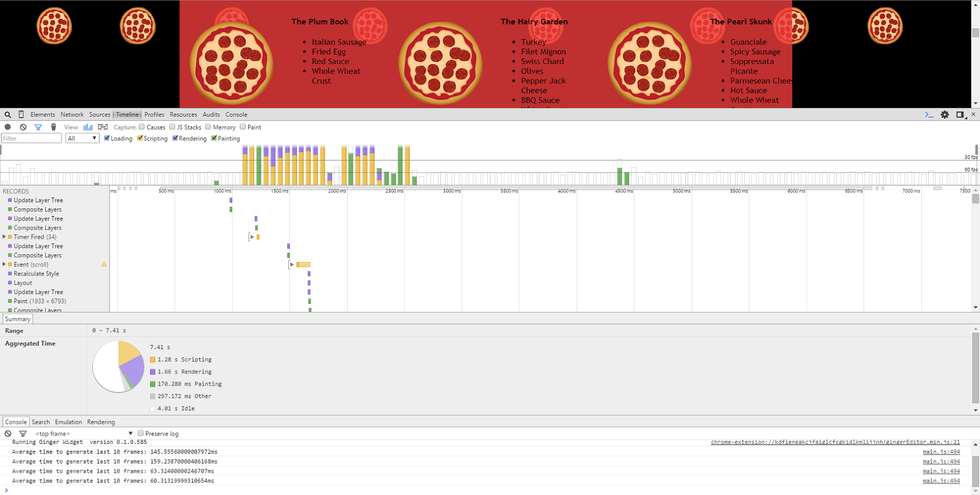Open the Emulation drawer tab
Image resolution: width=980 pixels, height=495 pixels.
(68, 422)
